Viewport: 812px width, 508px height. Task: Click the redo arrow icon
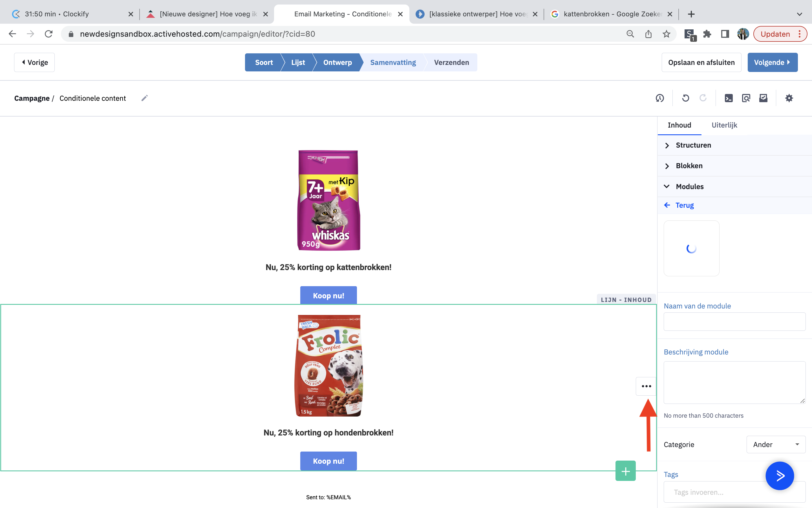click(703, 98)
